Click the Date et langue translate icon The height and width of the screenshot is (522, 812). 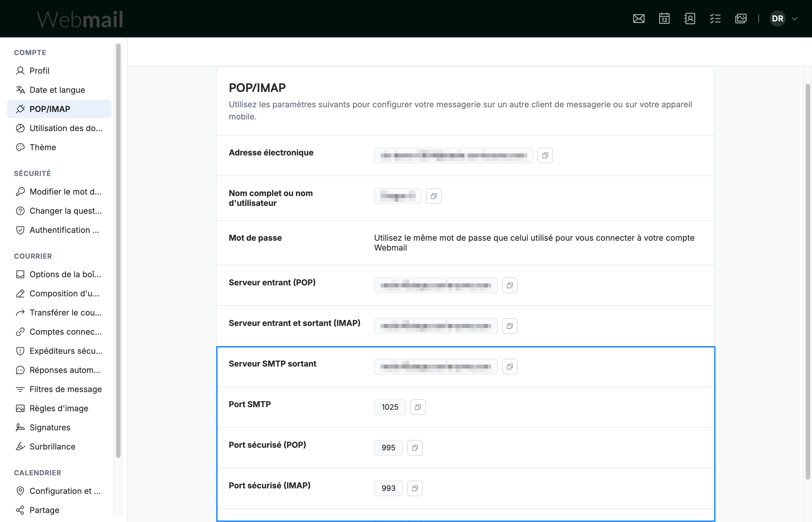(20, 90)
